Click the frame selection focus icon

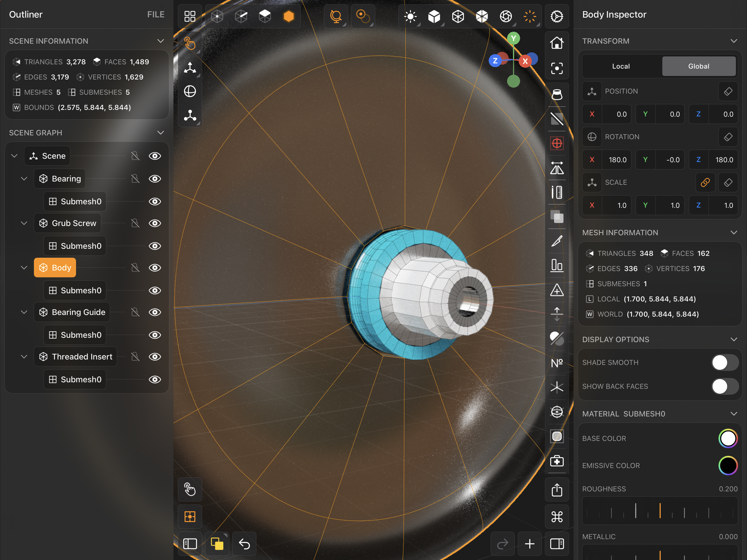(557, 68)
